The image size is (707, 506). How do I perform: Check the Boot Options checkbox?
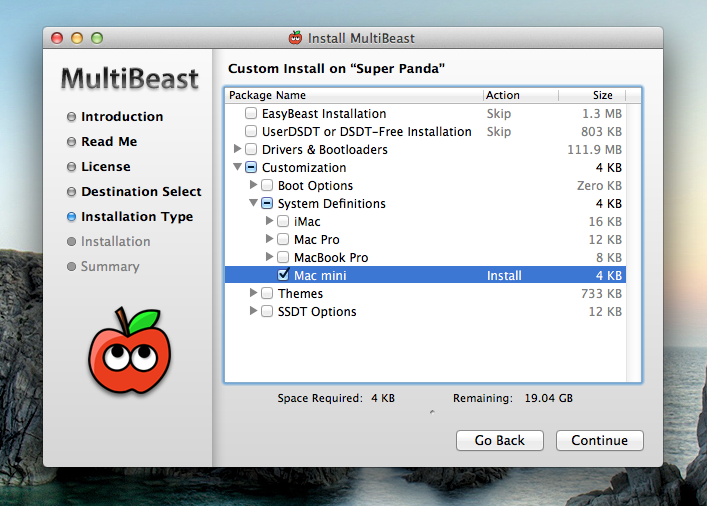267,185
